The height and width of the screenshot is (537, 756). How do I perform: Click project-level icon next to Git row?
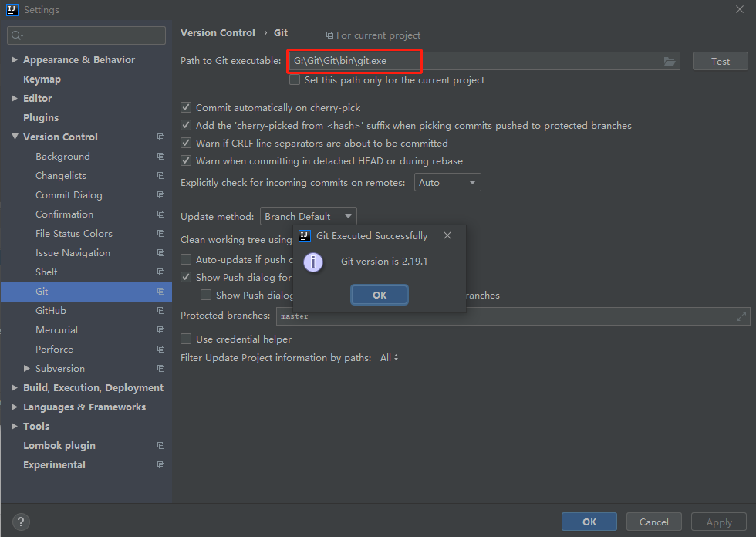point(161,291)
